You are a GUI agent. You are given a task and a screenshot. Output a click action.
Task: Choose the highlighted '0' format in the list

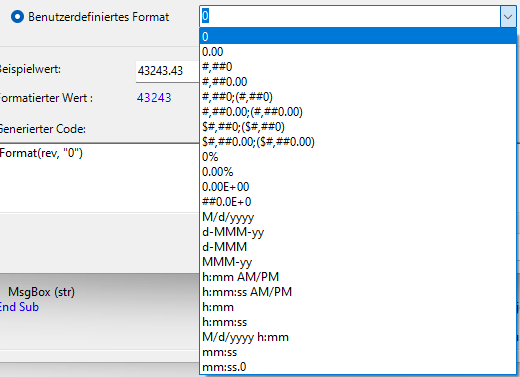point(358,36)
